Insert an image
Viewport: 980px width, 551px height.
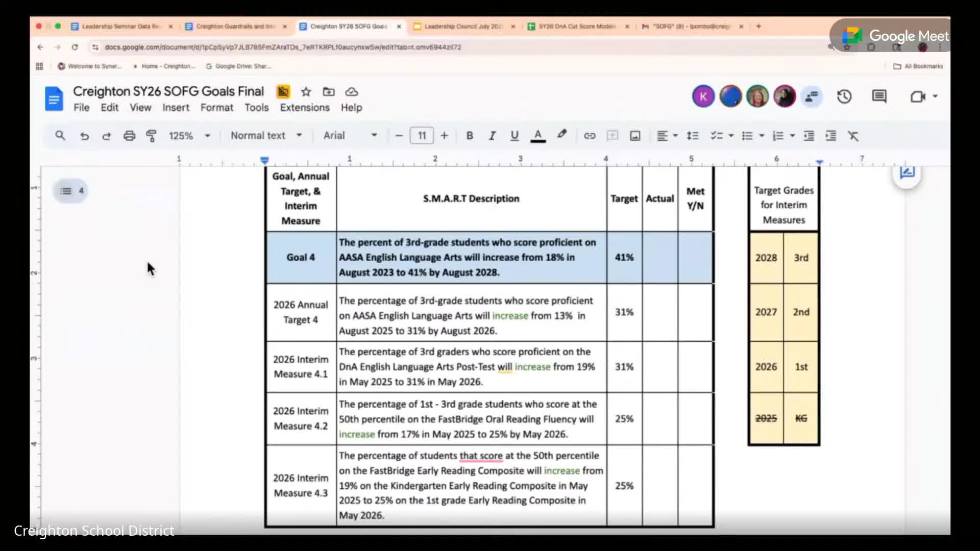pyautogui.click(x=635, y=136)
